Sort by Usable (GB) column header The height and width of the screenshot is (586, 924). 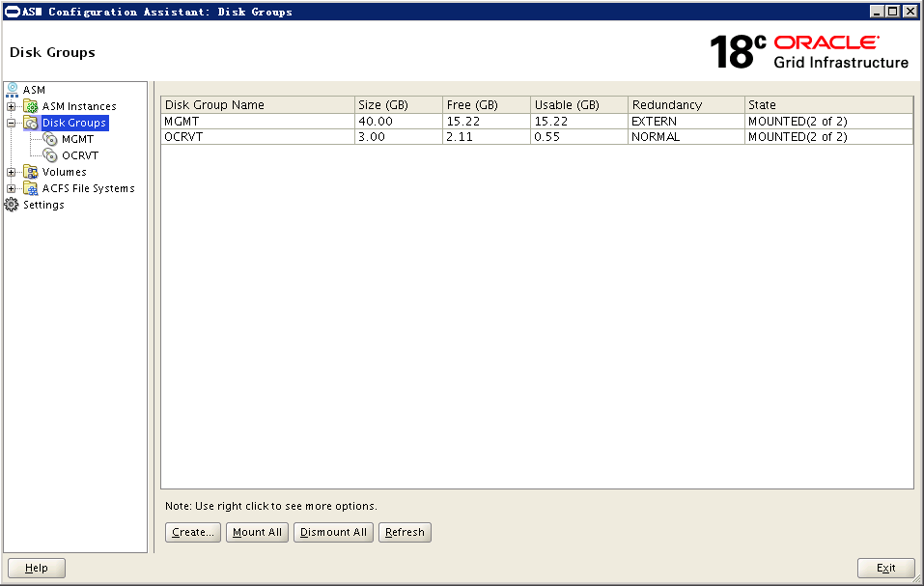[579, 105]
